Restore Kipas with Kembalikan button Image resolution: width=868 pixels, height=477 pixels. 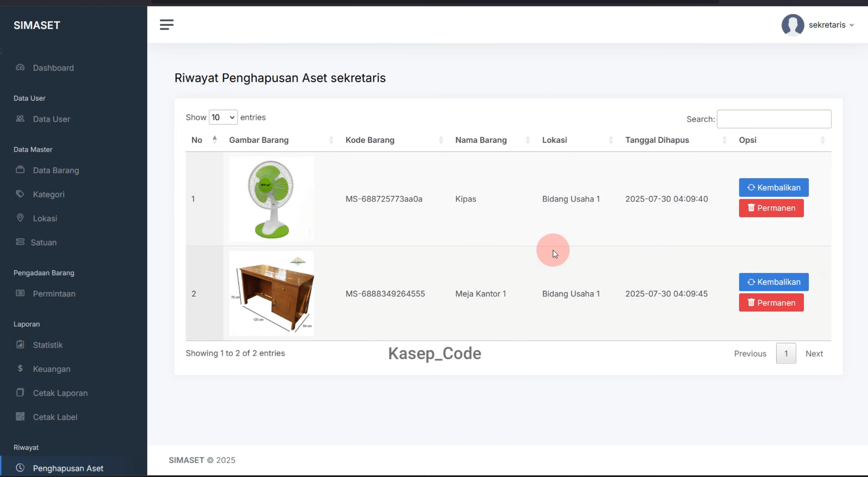pyautogui.click(x=774, y=188)
